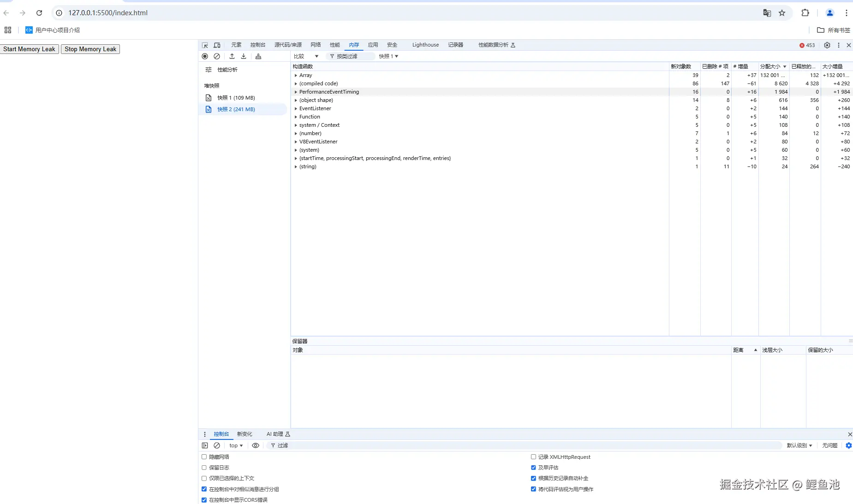The height and width of the screenshot is (504, 853).
Task: Switch to the 控制台 tab in top bar
Action: click(258, 45)
